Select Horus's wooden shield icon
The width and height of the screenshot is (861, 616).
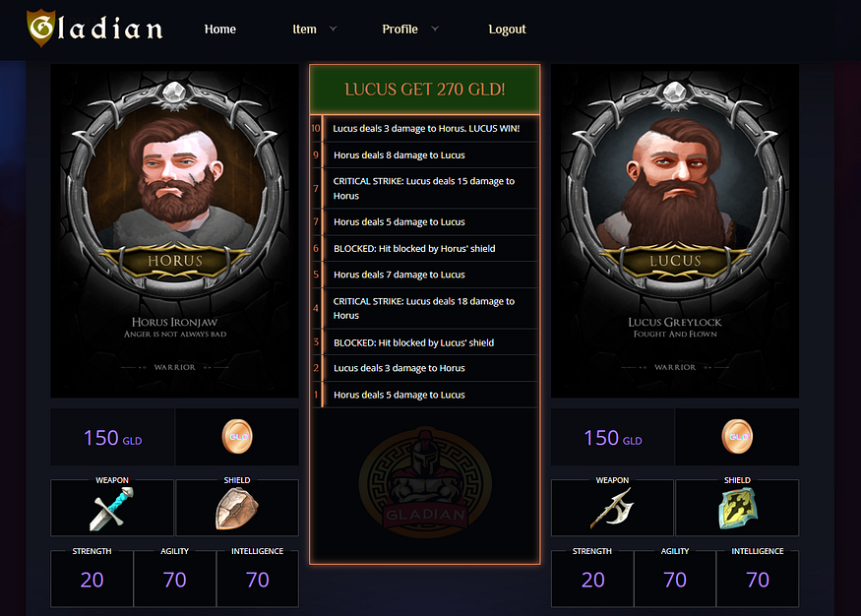click(x=237, y=509)
